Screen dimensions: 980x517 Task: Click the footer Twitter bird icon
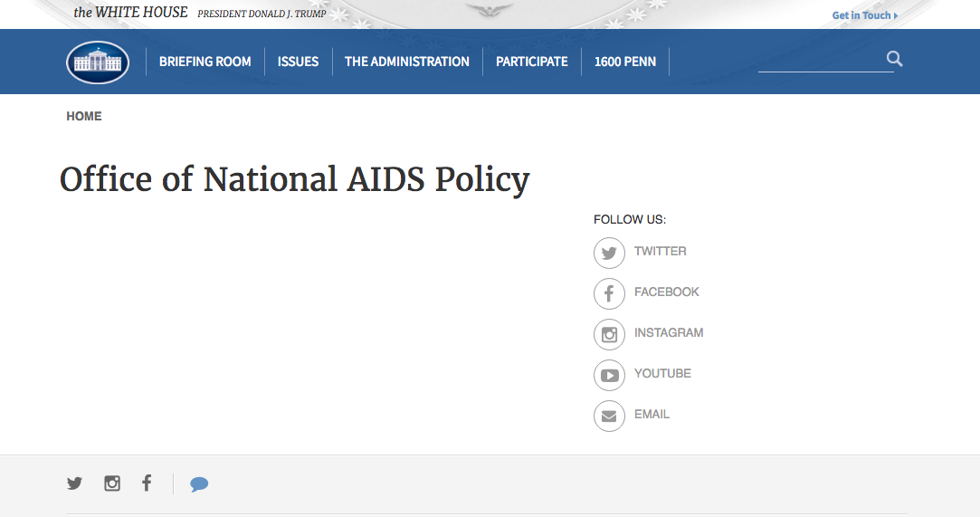[x=74, y=483]
